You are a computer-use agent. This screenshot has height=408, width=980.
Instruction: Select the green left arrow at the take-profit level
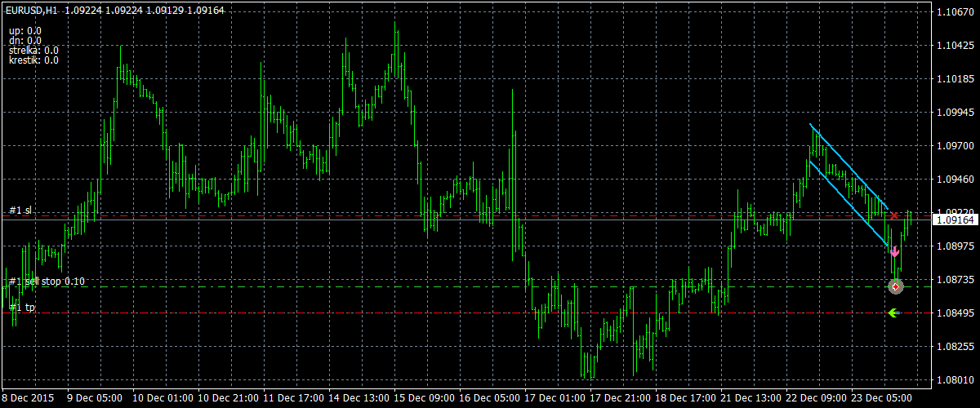tap(893, 313)
